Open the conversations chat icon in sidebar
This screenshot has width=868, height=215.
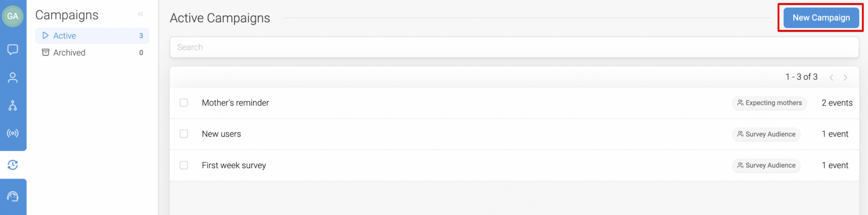[12, 50]
